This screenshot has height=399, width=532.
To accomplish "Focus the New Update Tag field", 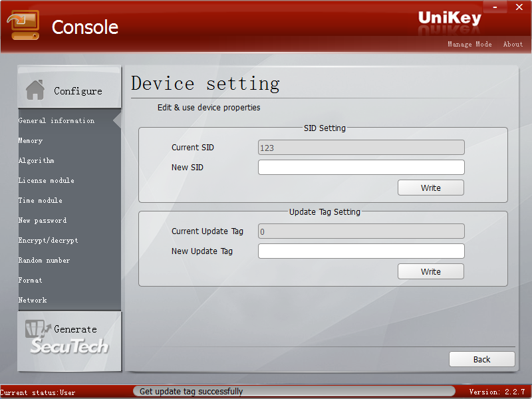I will tap(361, 251).
